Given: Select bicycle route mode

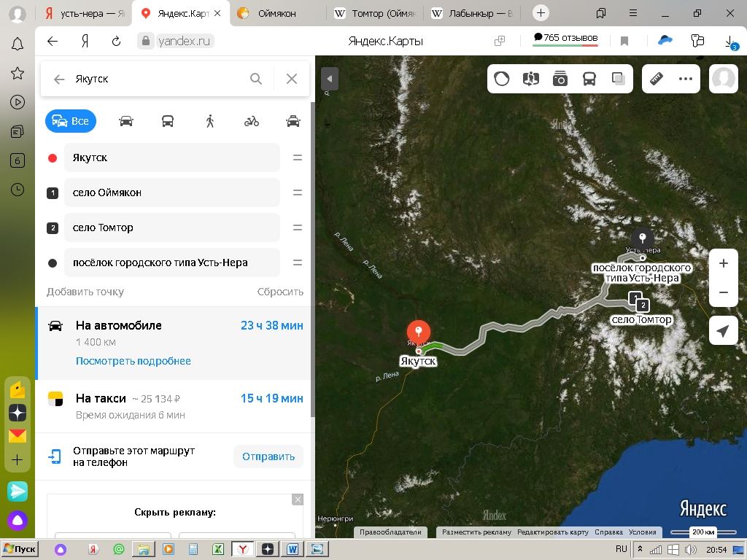Looking at the screenshot, I should (x=252, y=122).
